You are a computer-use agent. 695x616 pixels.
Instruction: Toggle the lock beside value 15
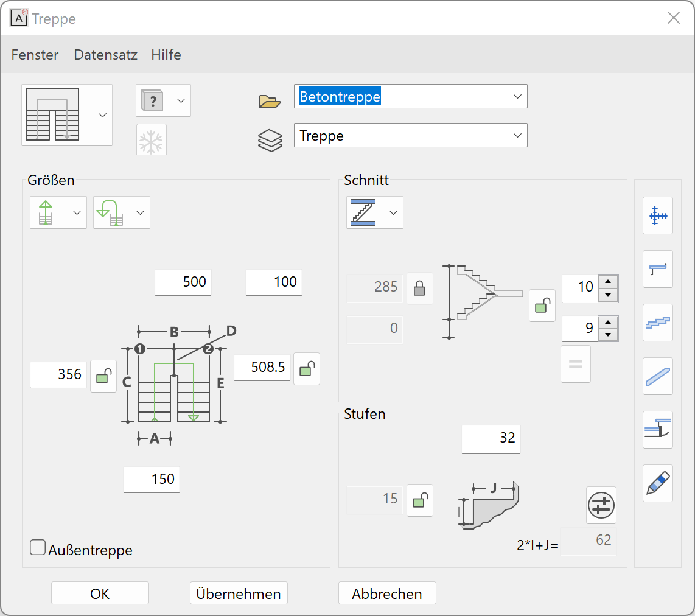point(420,500)
